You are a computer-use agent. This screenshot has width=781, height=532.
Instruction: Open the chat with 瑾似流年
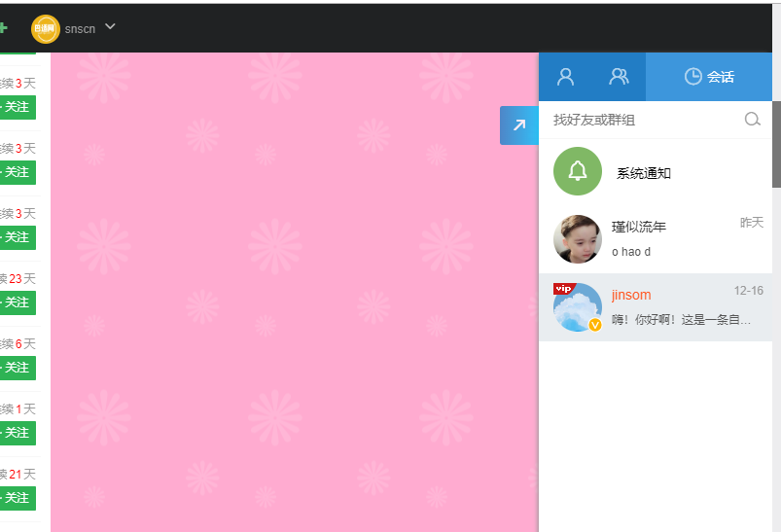tap(671, 239)
